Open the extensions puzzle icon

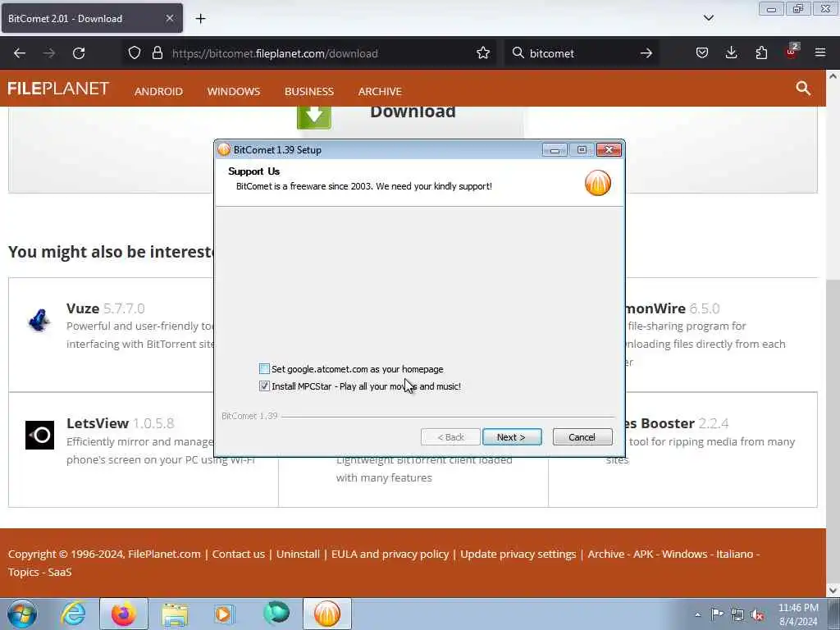tap(761, 53)
